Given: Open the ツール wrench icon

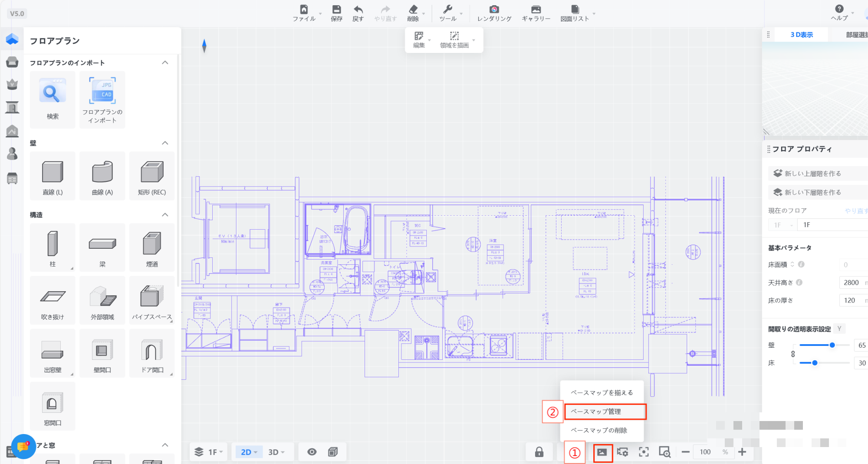Looking at the screenshot, I should [x=447, y=10].
